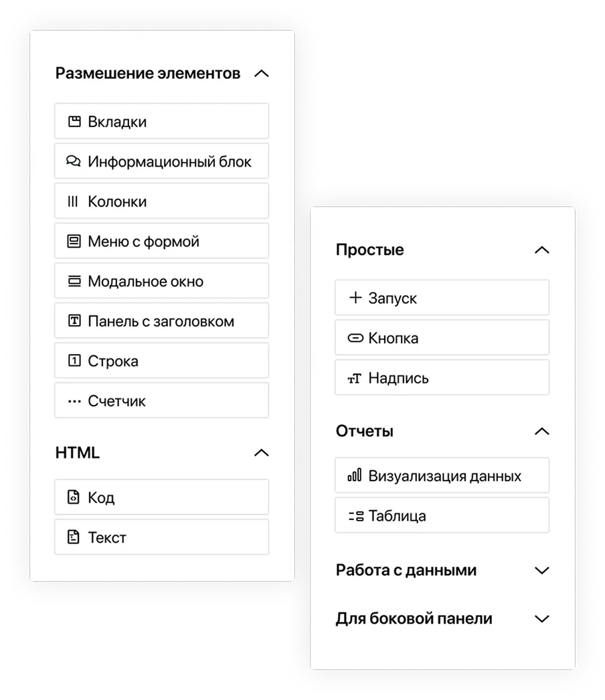Collapse the Размешение элементов section
This screenshot has width=605, height=700.
click(x=262, y=74)
